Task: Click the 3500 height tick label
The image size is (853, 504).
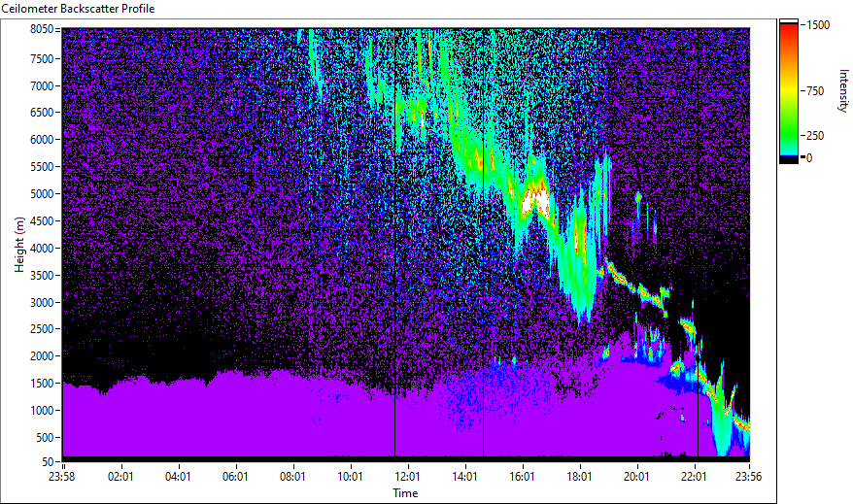Action: tap(42, 276)
